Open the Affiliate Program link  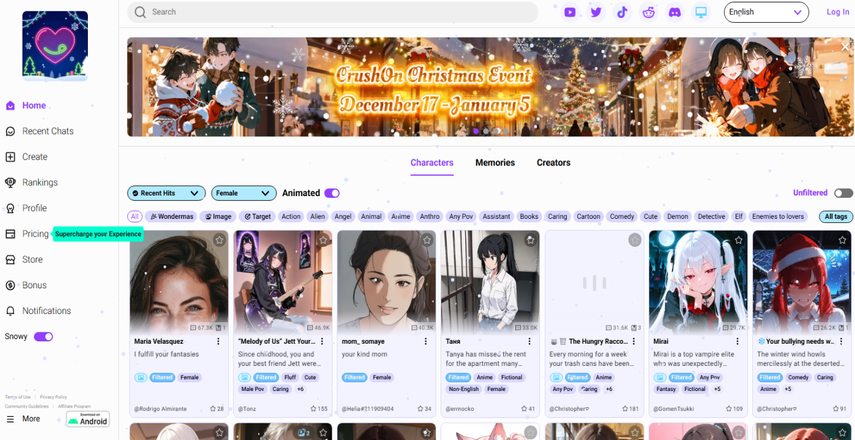coord(74,406)
